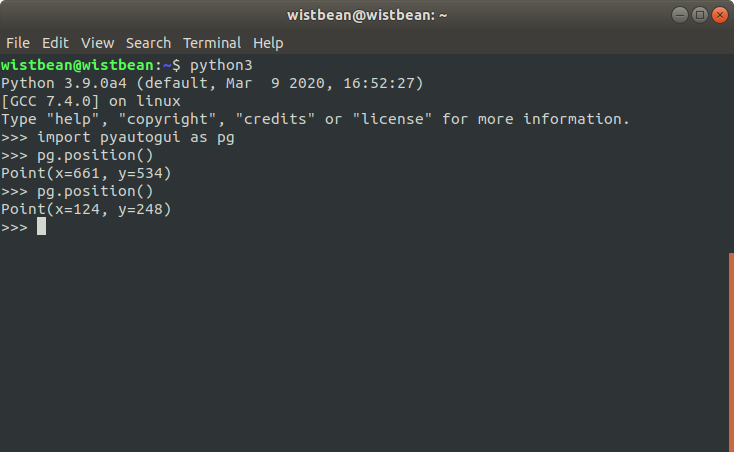Close the terminal window
This screenshot has width=734, height=452.
pyautogui.click(x=717, y=15)
